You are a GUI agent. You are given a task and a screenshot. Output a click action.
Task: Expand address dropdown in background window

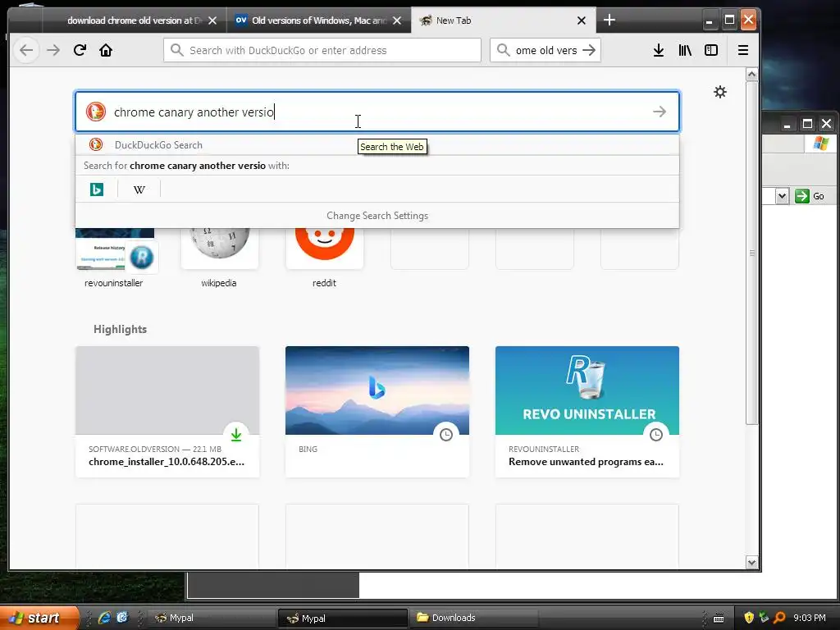click(x=782, y=196)
